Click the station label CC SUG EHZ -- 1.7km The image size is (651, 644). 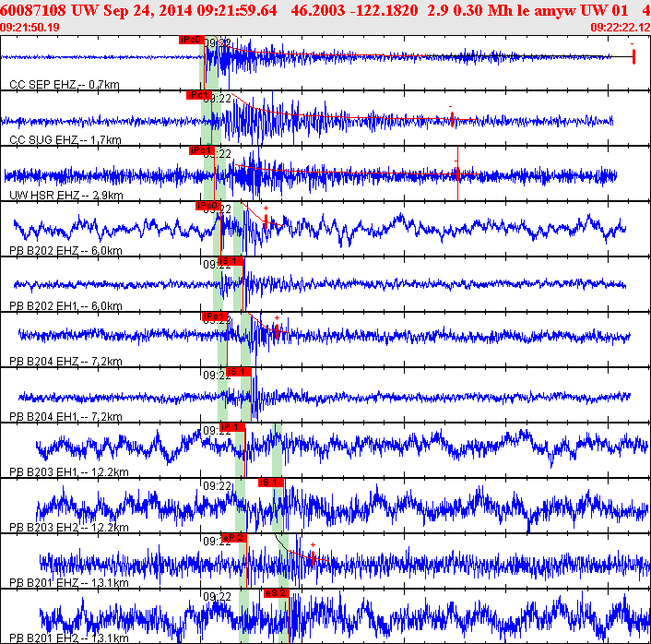[65, 140]
